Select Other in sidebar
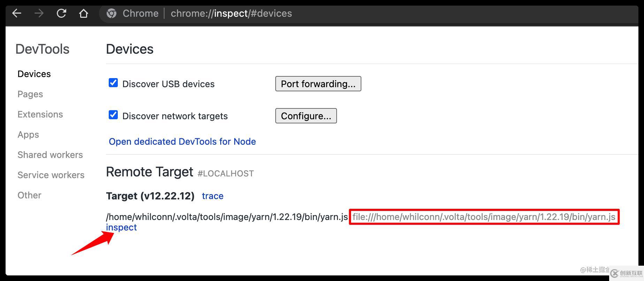 (x=29, y=195)
